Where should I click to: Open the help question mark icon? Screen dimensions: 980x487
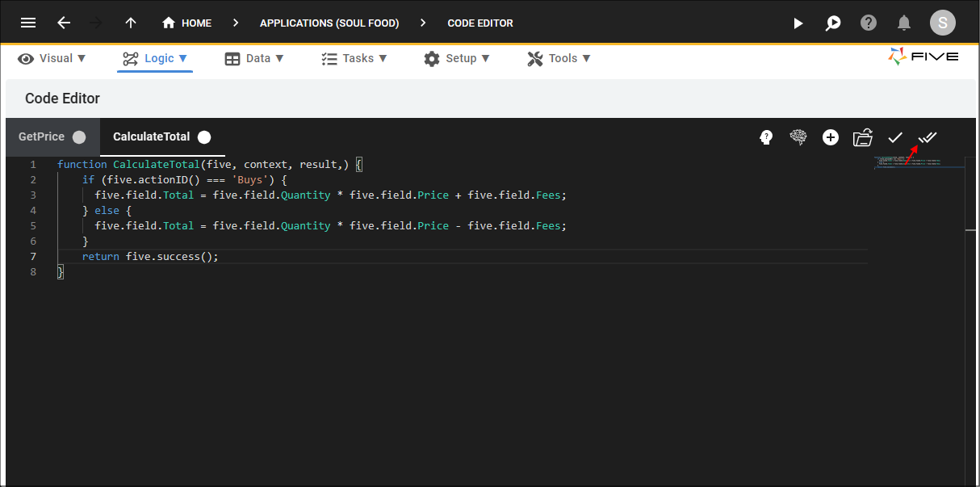[869, 23]
